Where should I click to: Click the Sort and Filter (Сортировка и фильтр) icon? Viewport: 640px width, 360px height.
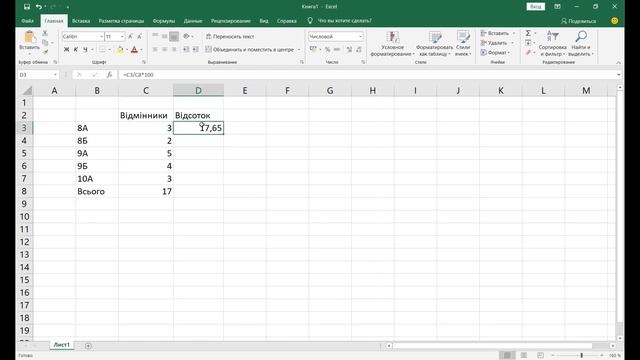coord(552,37)
